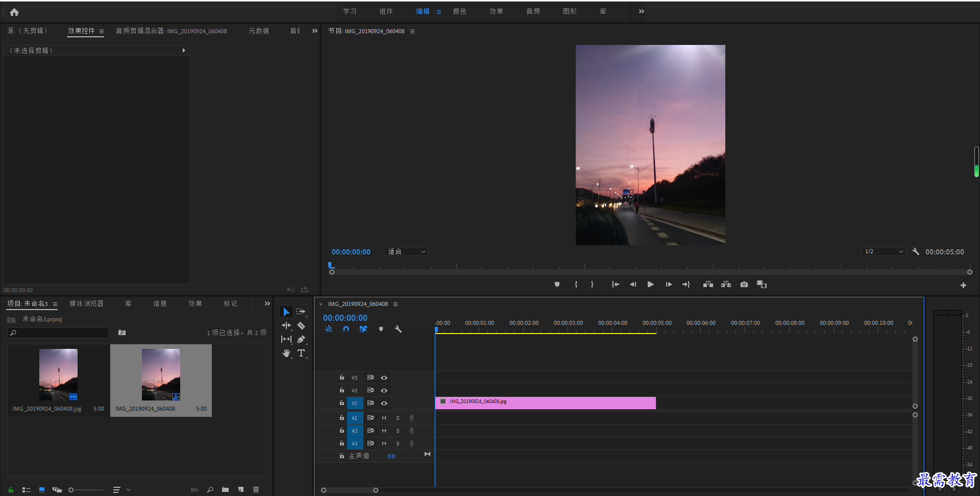The height and width of the screenshot is (496, 980).
Task: Mute the A1 audio track
Action: 384,418
